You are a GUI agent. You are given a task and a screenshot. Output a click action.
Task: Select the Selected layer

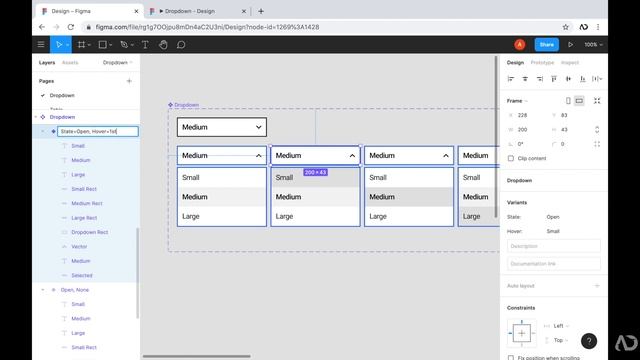coord(82,275)
